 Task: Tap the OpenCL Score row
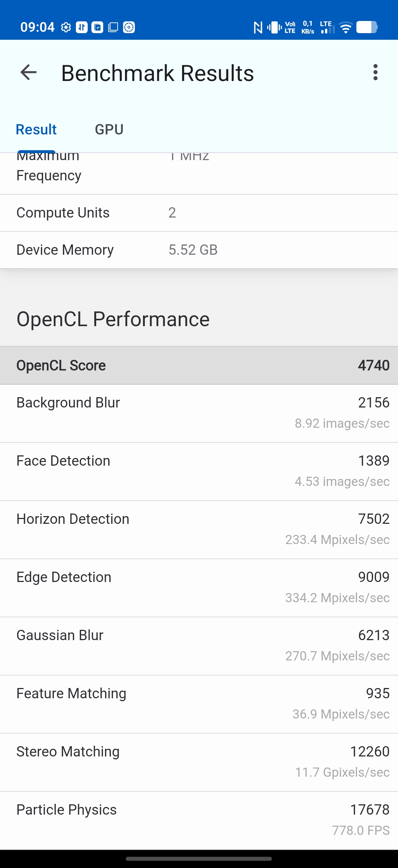[199, 366]
